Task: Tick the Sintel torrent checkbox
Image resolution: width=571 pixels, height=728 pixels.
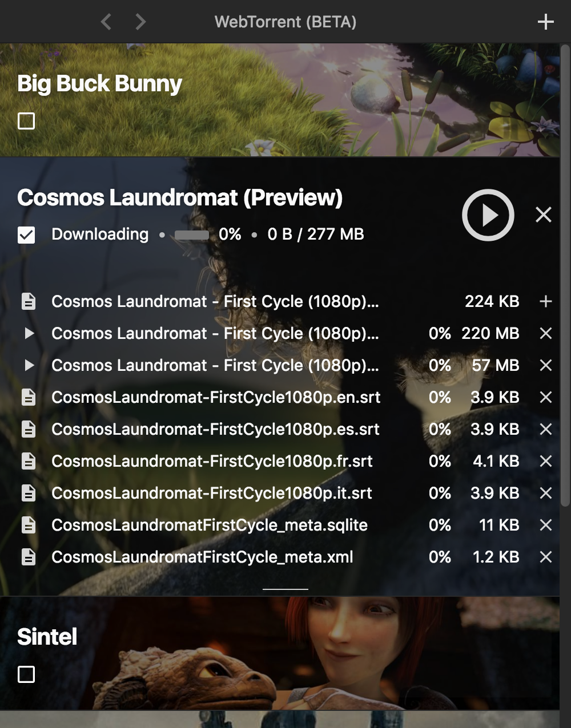Action: (26, 674)
